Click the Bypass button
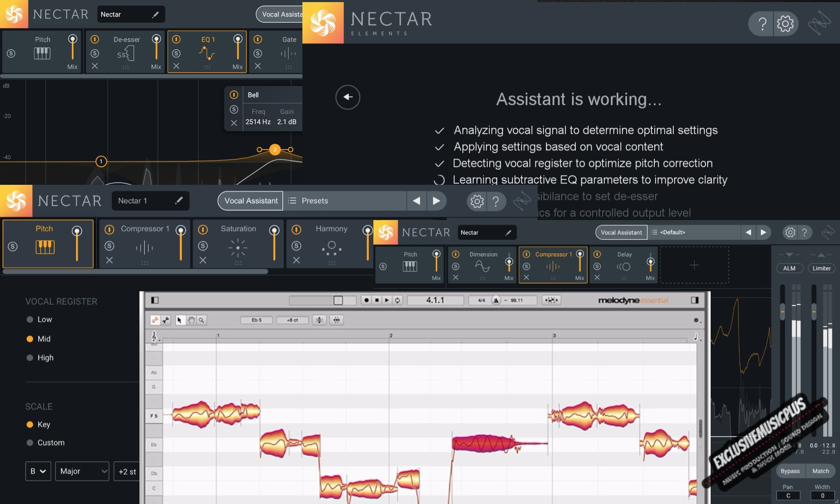840x504 pixels. pos(790,471)
